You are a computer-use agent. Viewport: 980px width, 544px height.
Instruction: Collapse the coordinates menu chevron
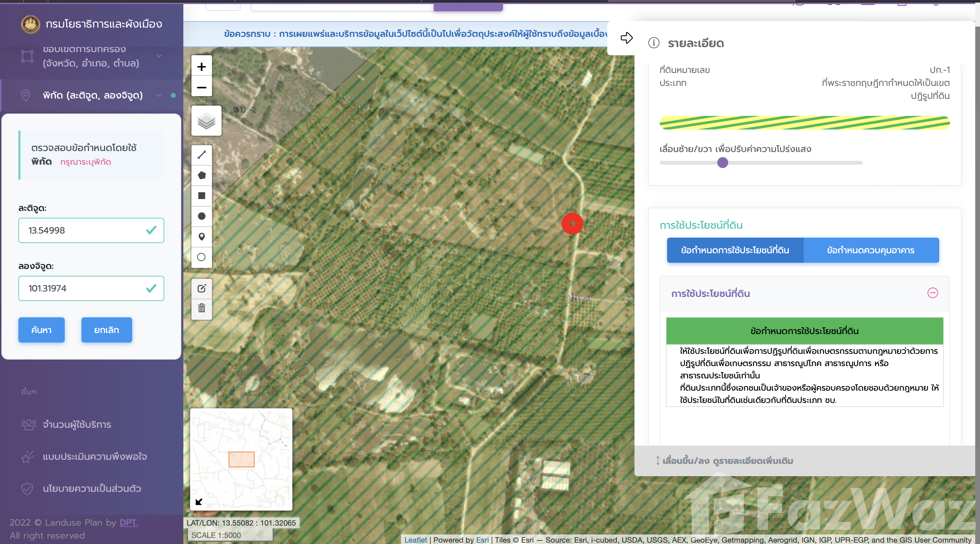coord(159,95)
